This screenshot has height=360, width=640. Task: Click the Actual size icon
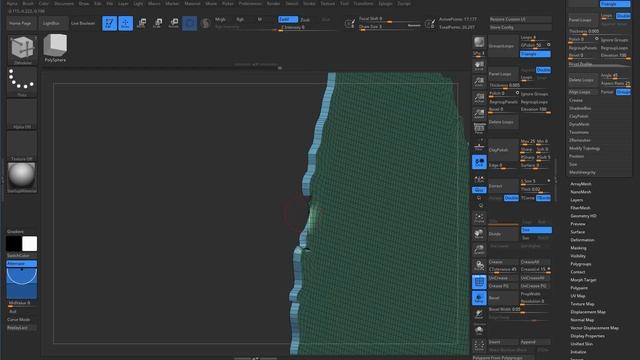tap(479, 98)
